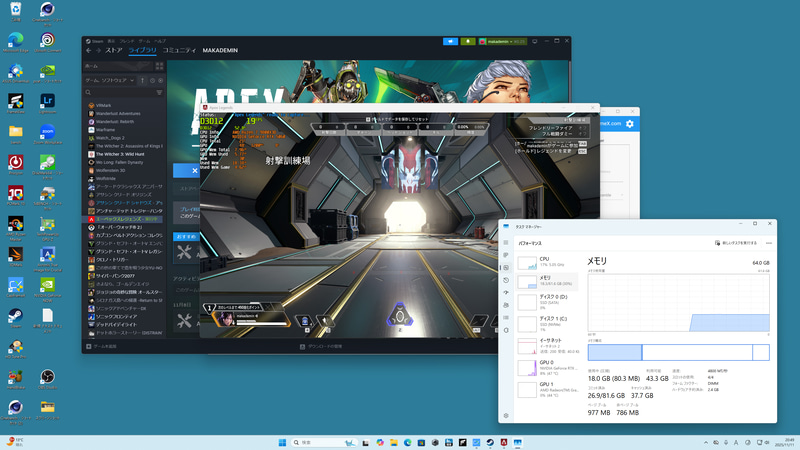Select Warframe in the library list
Viewport: 800px width, 450px height.
pos(105,130)
